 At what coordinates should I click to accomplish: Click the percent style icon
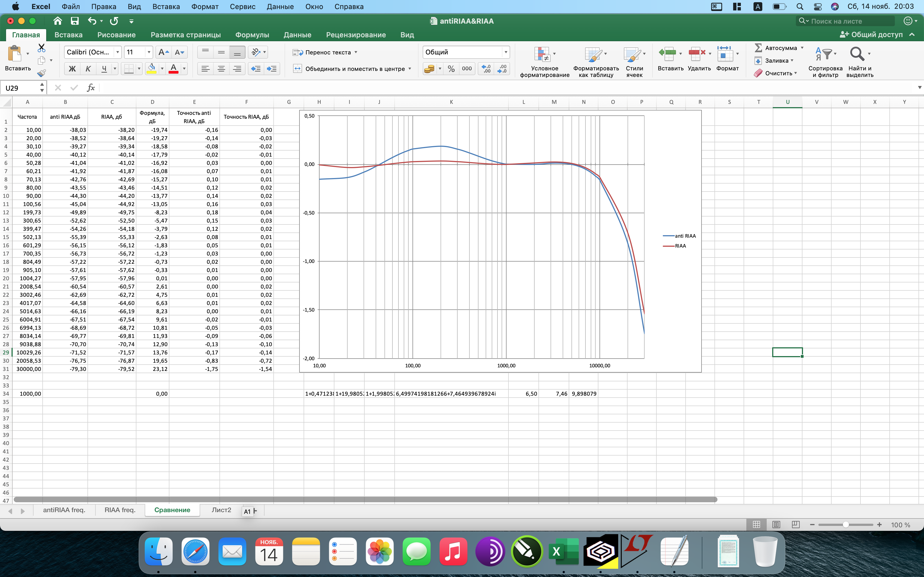coord(451,69)
